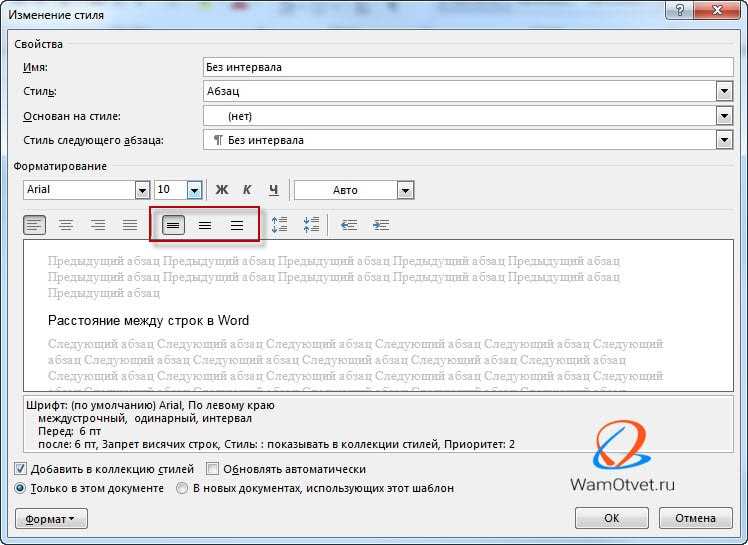Select single line spacing icon
Image resolution: width=748 pixels, height=545 pixels.
pos(173,225)
